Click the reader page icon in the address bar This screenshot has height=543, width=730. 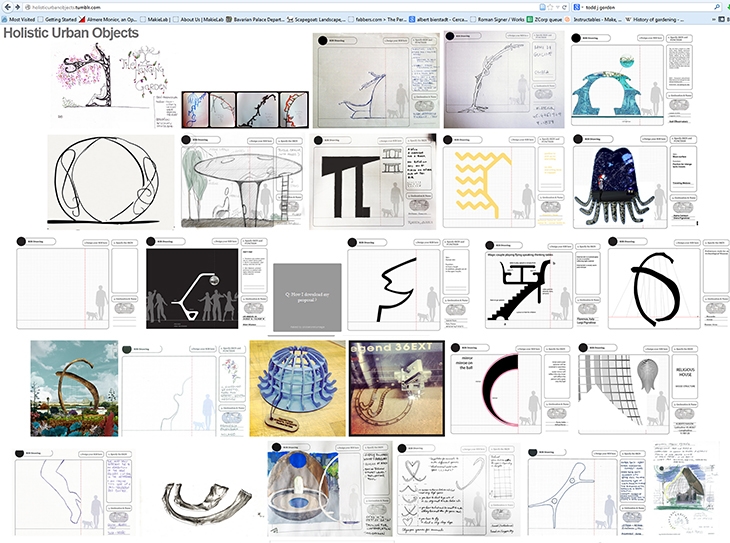click(542, 7)
